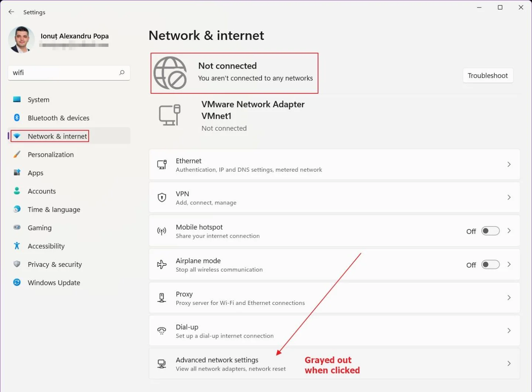Click the Gaming controller icon in sidebar
Viewport: 532px width, 392px height.
click(17, 228)
